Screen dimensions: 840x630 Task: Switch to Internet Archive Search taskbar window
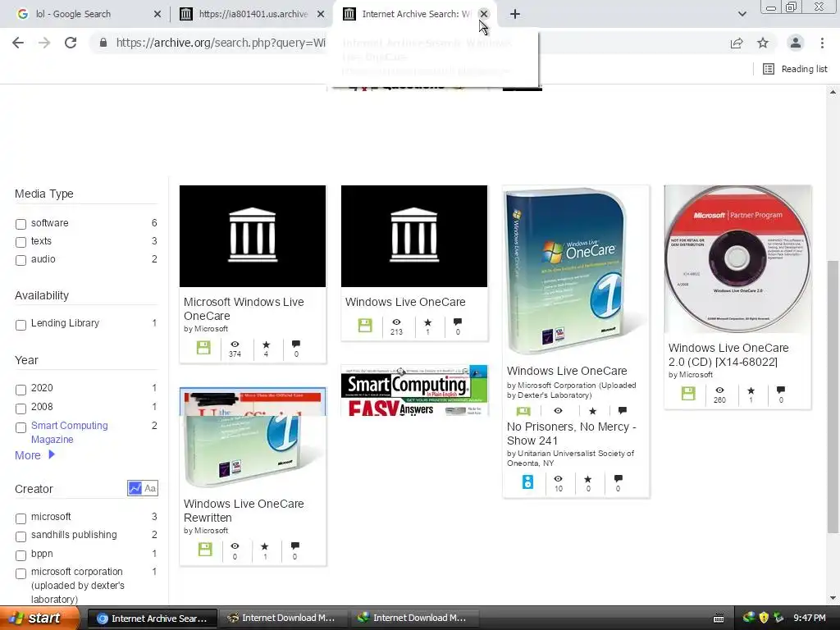(x=152, y=619)
